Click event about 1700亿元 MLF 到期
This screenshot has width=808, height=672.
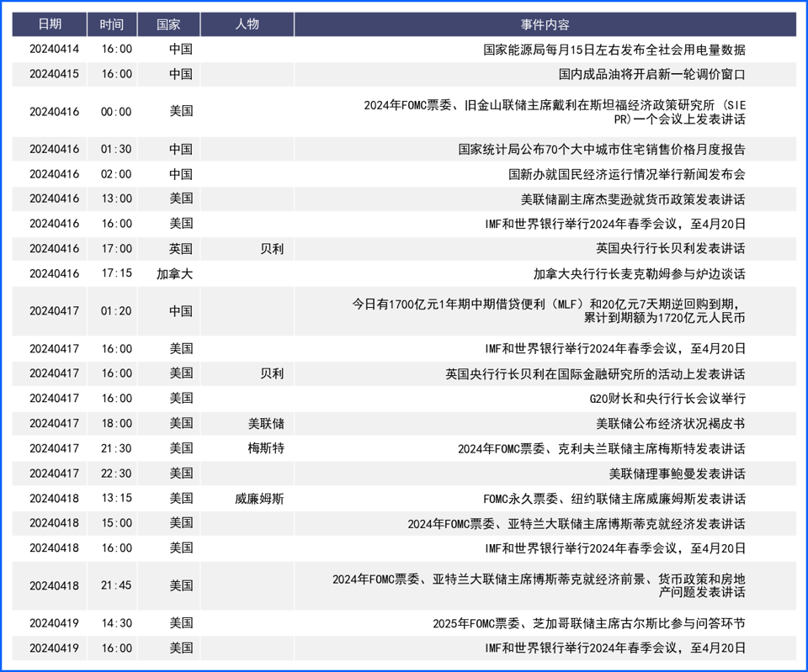click(549, 311)
